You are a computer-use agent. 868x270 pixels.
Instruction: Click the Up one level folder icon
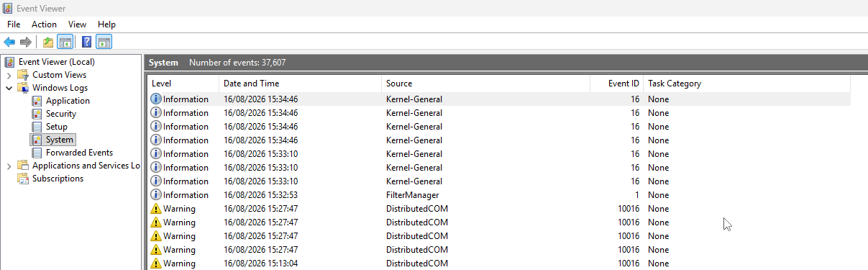point(48,42)
